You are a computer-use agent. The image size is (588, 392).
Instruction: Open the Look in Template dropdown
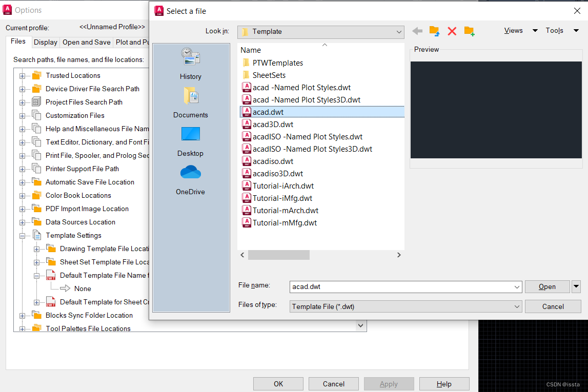[321, 32]
